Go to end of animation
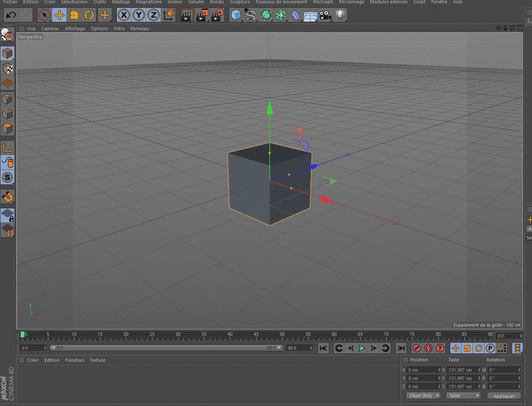Viewport: 532px width, 406px height. pyautogui.click(x=401, y=348)
